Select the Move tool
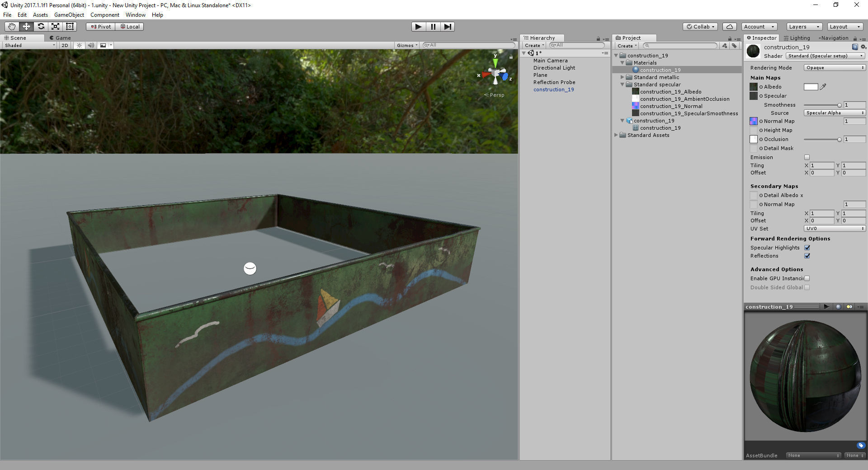This screenshot has height=470, width=868. click(26, 27)
